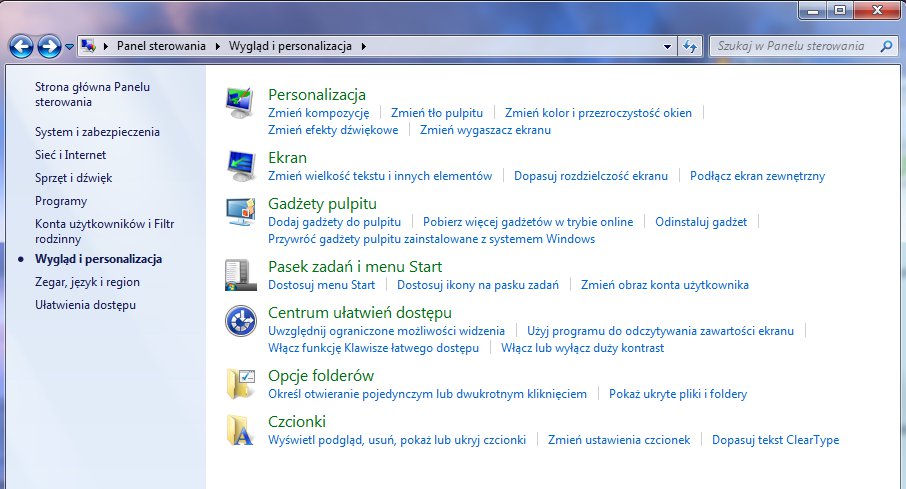The height and width of the screenshot is (489, 906).
Task: Open Pasek zadań i menu Start heading
Action: (x=355, y=266)
